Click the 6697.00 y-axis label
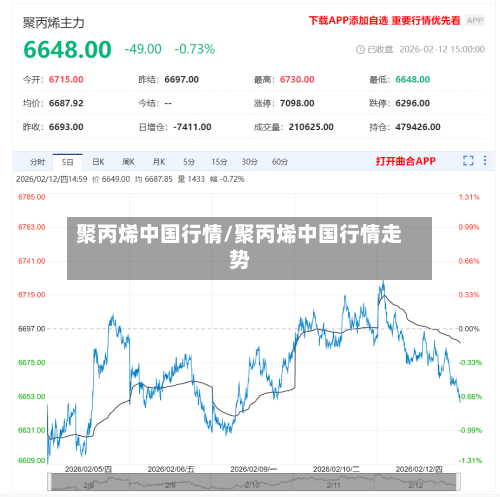This screenshot has width=500, height=497. tap(32, 329)
